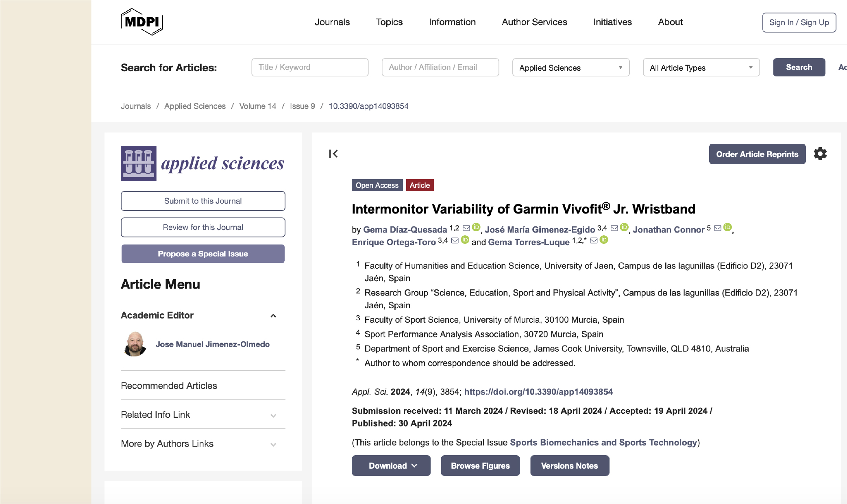
Task: Expand the Related Info Link section
Action: click(273, 415)
